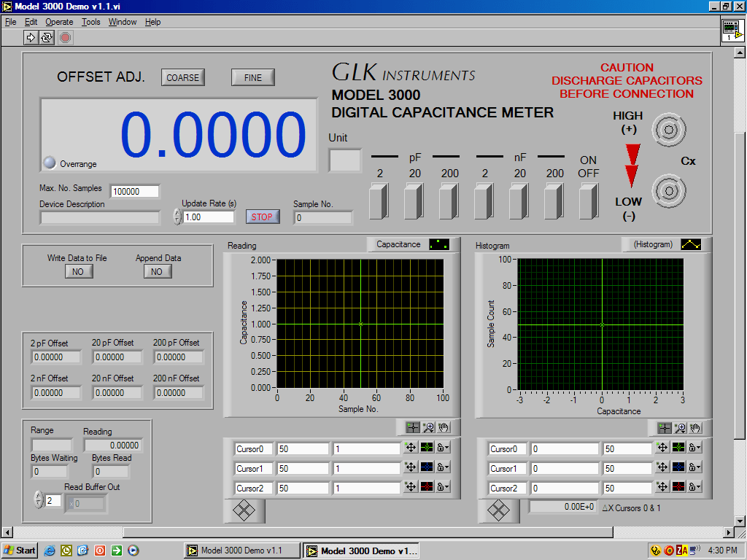Toggle Write Data to File NO button
The image size is (747, 560).
point(79,271)
